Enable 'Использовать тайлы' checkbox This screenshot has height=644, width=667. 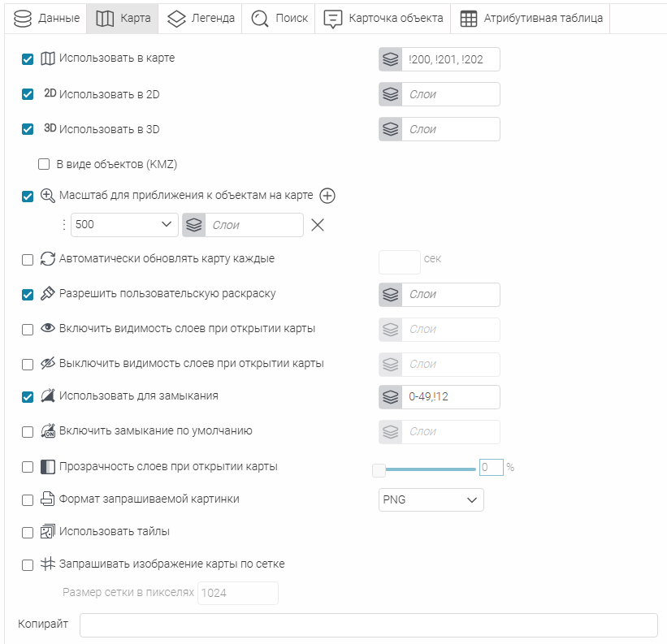28,533
